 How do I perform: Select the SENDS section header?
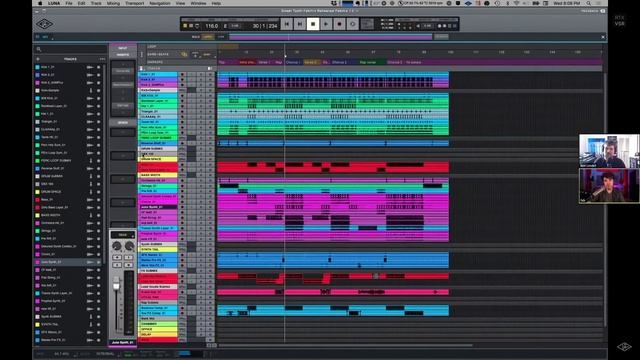[122, 122]
